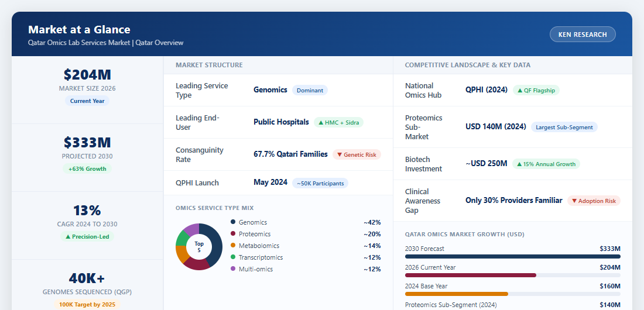Click the Biotech Investment label
Image resolution: width=644 pixels, height=310 pixels.
pos(423,164)
